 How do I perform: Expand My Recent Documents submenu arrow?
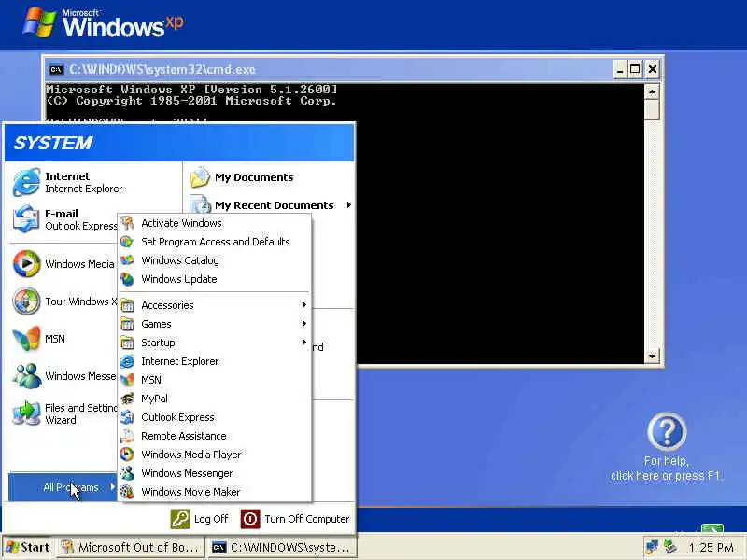click(x=348, y=204)
